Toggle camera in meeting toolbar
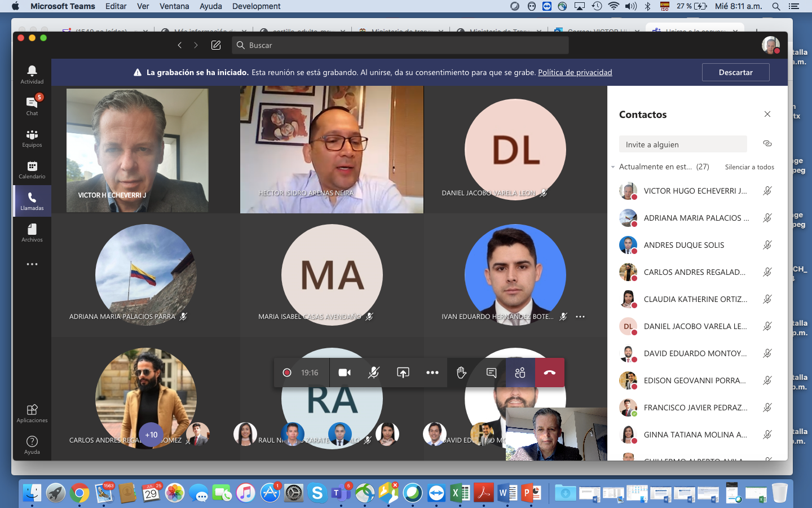The height and width of the screenshot is (508, 812). [x=345, y=373]
